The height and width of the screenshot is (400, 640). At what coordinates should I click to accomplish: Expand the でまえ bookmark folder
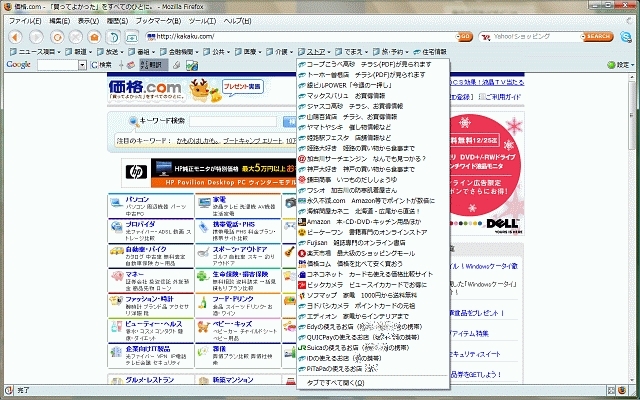(x=352, y=52)
